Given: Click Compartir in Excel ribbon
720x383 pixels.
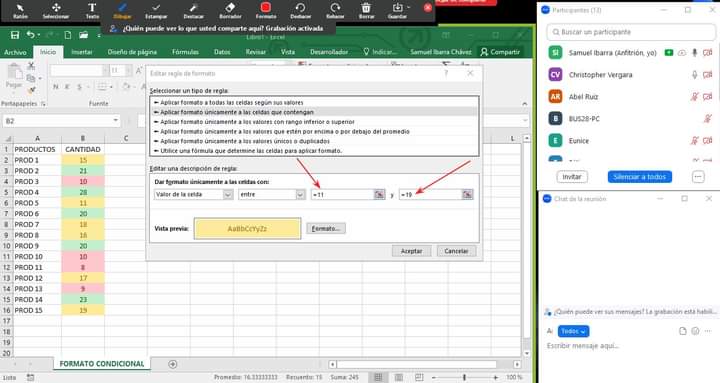Looking at the screenshot, I should click(x=500, y=52).
